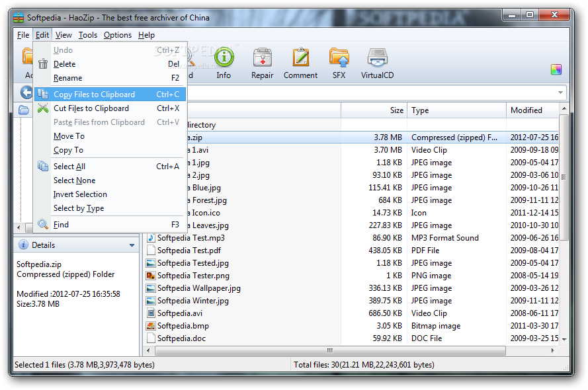This screenshot has height=390, width=588.
Task: Click the HaoZip title bar app icon
Action: (19, 18)
